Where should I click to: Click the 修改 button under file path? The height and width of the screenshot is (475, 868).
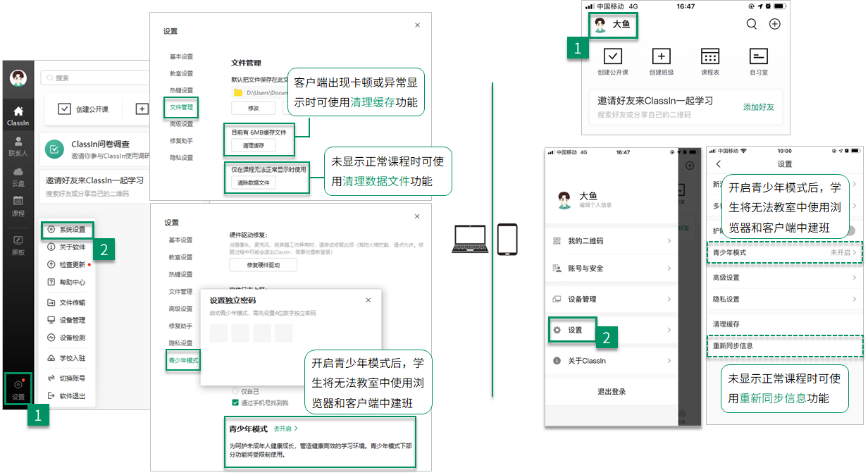point(253,108)
